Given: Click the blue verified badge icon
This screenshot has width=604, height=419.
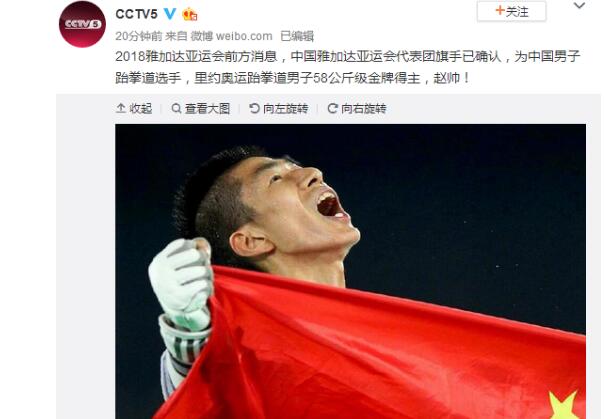Looking at the screenshot, I should (x=170, y=14).
